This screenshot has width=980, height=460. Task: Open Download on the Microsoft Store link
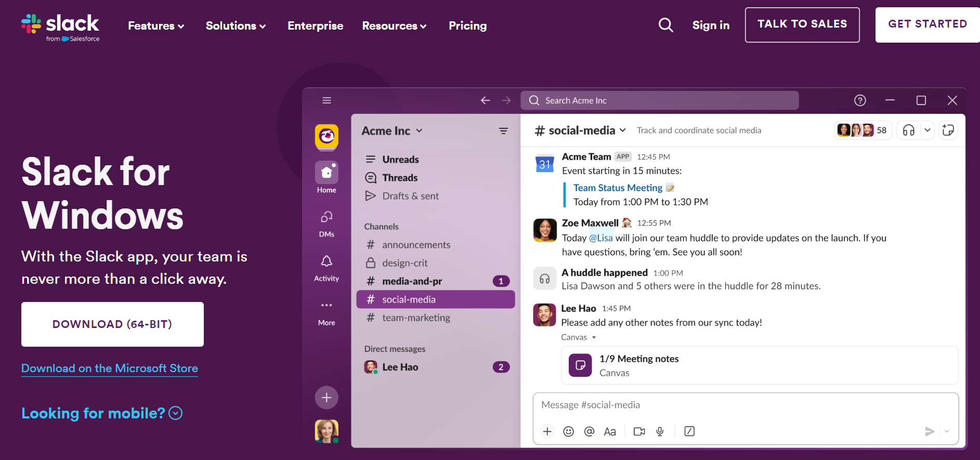110,368
